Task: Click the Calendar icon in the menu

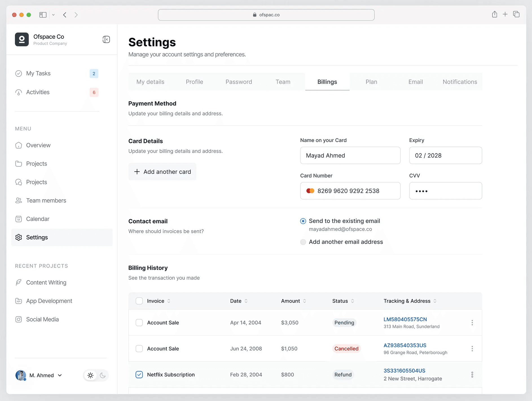Action: pos(19,219)
